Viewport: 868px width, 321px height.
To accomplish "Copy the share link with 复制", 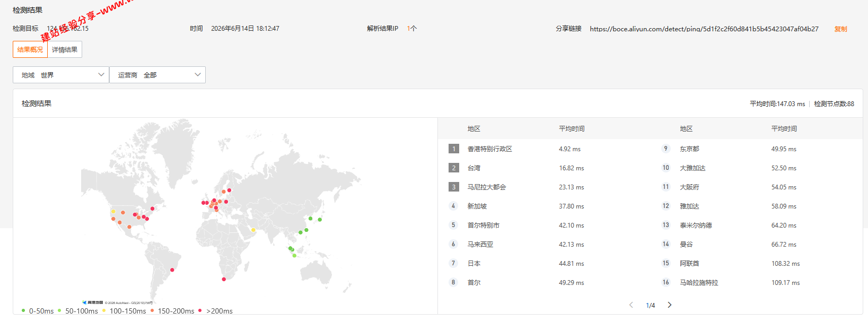I will [x=841, y=29].
